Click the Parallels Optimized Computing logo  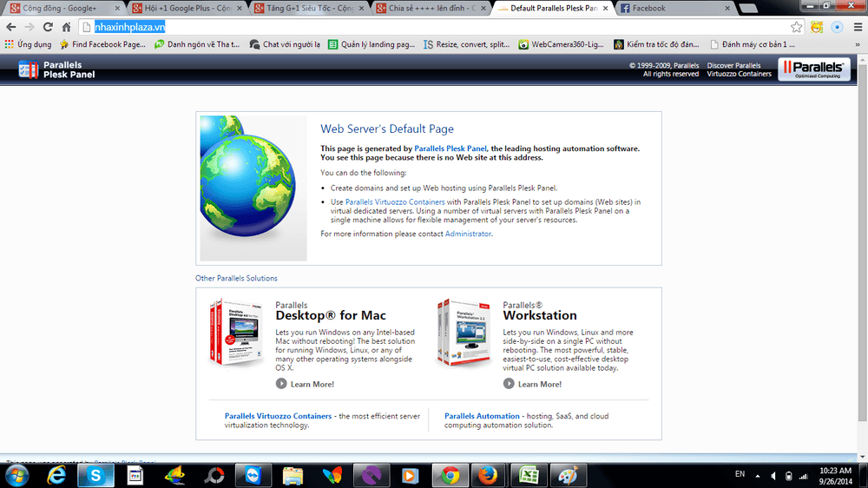point(814,69)
